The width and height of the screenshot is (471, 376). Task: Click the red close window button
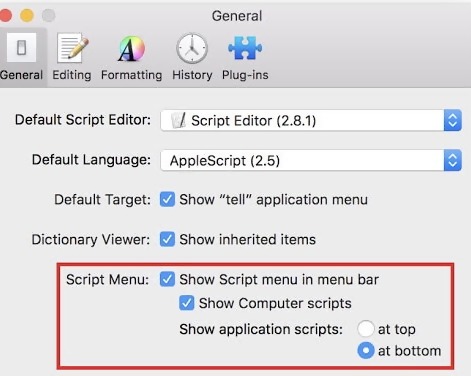click(6, 15)
